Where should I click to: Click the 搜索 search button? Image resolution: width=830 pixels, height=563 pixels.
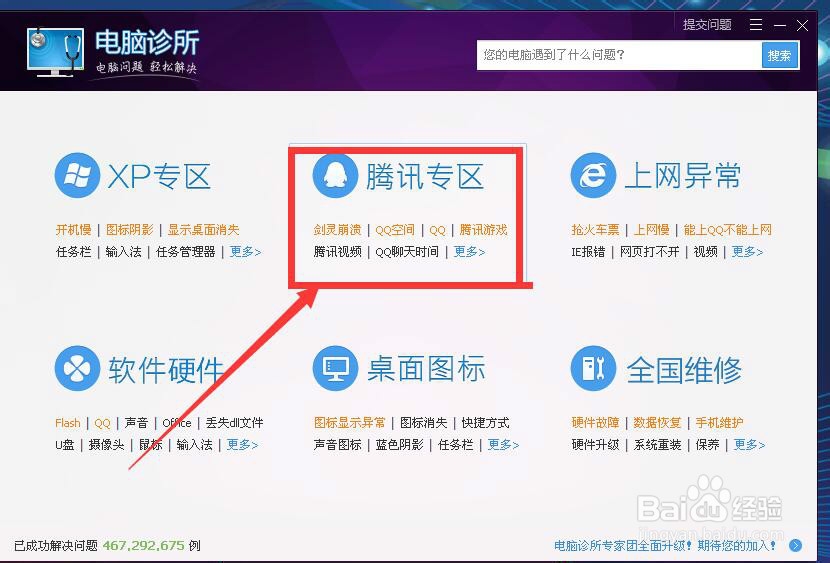(x=780, y=56)
